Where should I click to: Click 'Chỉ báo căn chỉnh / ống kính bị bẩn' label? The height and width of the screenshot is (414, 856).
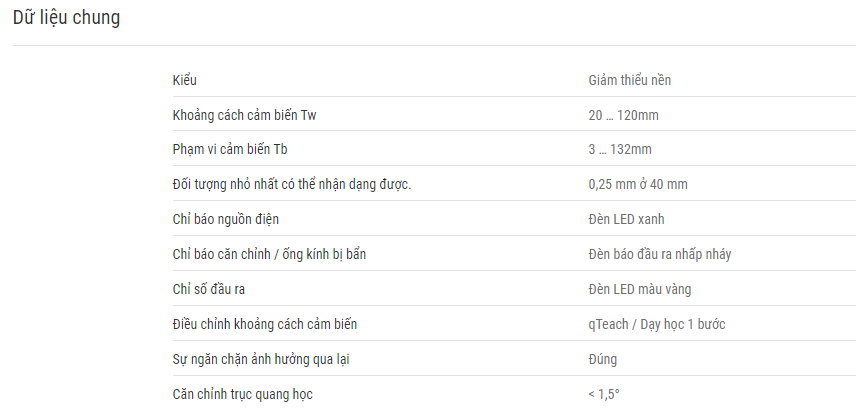pos(269,254)
